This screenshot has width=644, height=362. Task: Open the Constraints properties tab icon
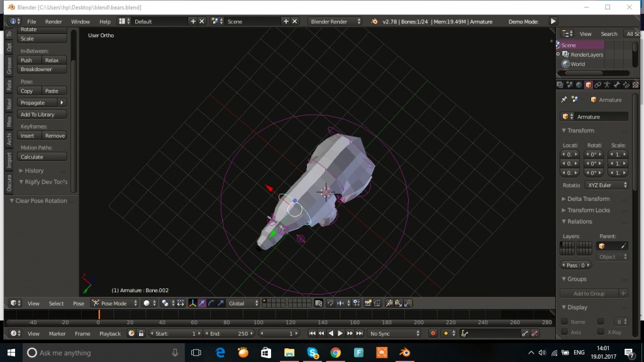597,84
